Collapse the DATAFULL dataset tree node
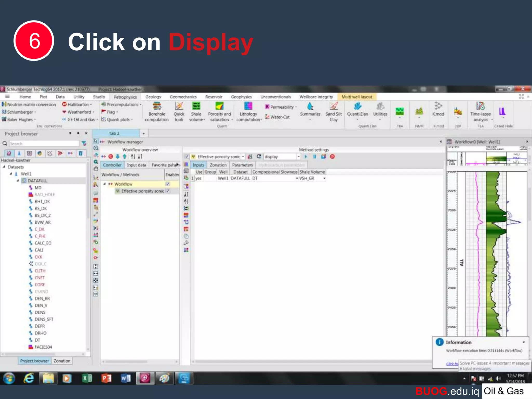532x399 pixels. click(18, 181)
